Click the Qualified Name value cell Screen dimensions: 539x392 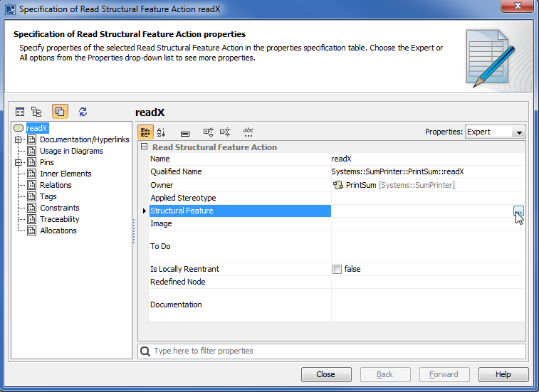click(x=428, y=171)
